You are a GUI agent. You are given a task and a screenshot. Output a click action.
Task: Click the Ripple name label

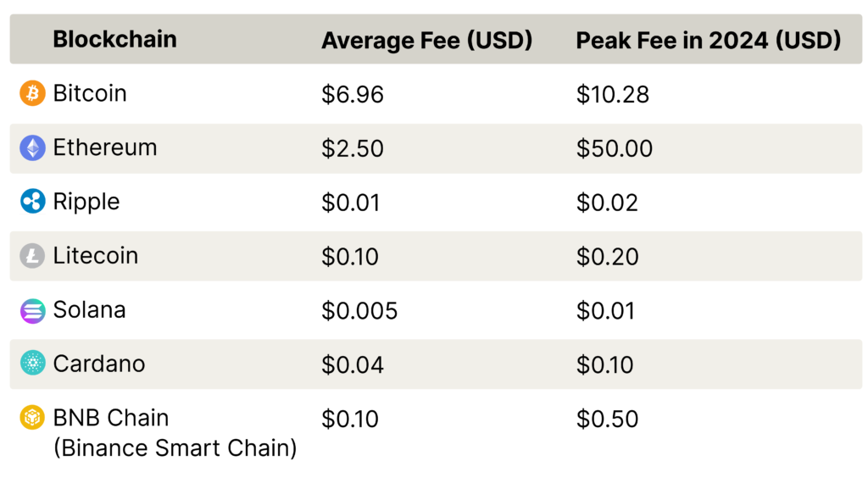point(86,202)
